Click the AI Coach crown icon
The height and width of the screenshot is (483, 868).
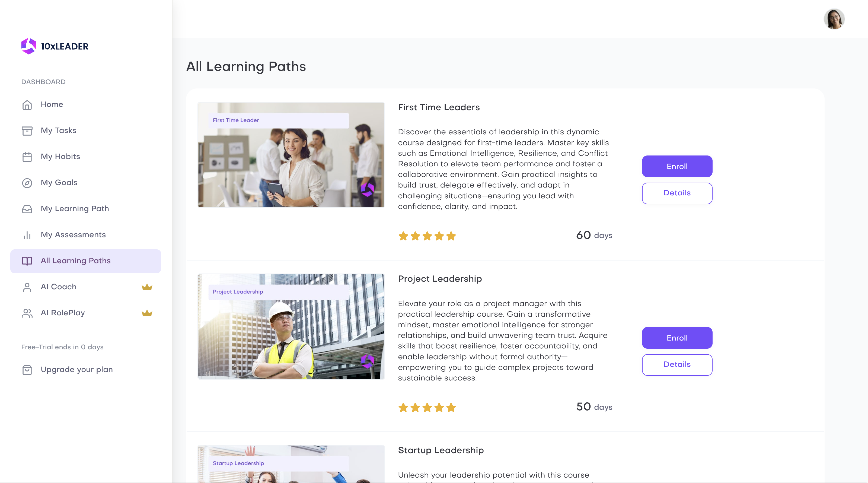147,287
